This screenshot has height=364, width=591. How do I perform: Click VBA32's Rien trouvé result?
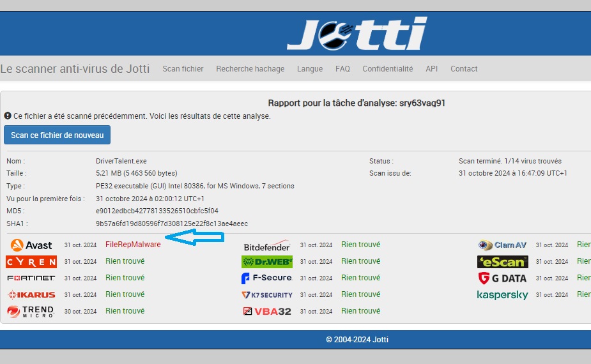[361, 311]
